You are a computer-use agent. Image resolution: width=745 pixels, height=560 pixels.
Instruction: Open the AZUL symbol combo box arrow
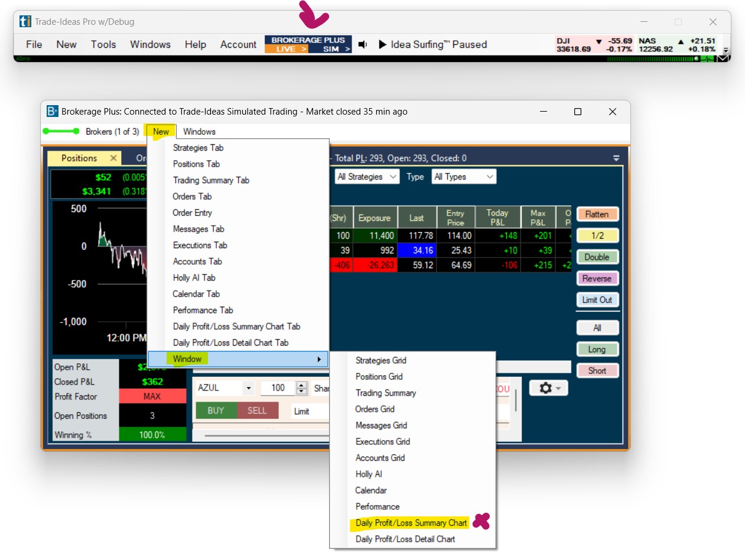coord(248,388)
